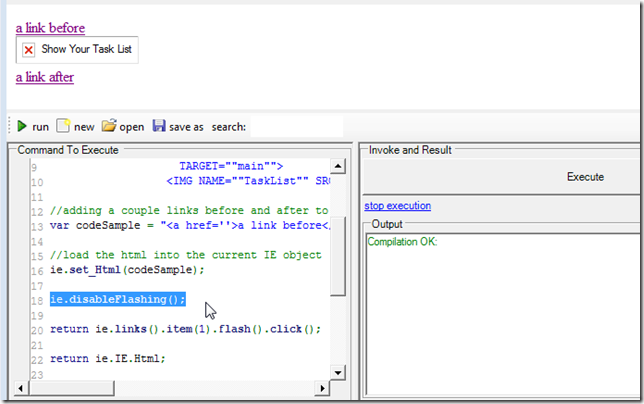The image size is (644, 404).
Task: Click the editor scrollbar up arrow
Action: 338,167
